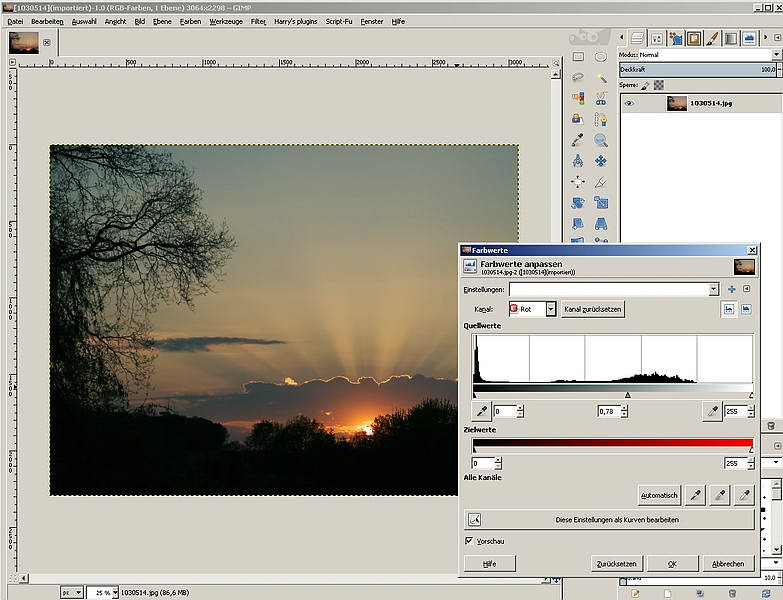Add current settings to favorites with plus icon

[x=731, y=289]
